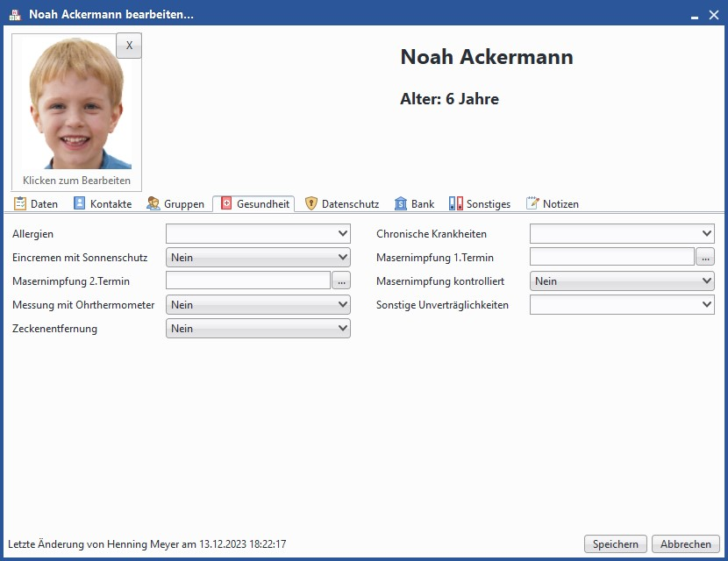Minimize the Noah Ackermann window
The height and width of the screenshot is (561, 728).
(695, 16)
